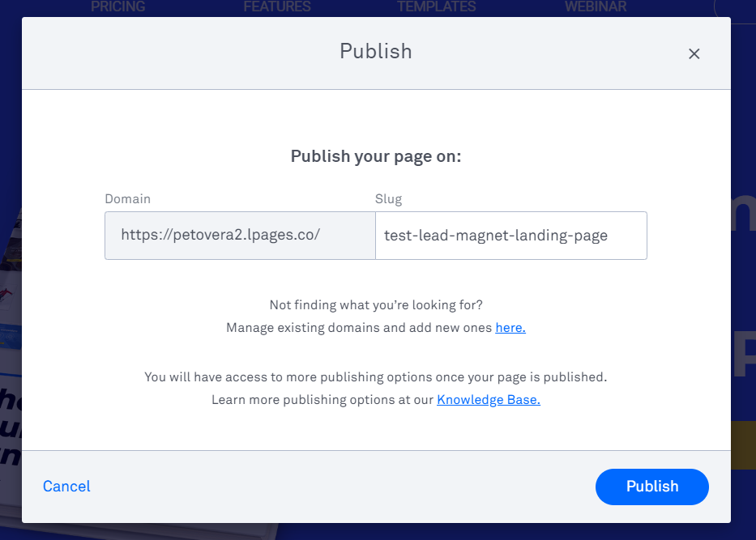
Task: Click the outlined button at top-right of navigation
Action: click(x=734, y=7)
